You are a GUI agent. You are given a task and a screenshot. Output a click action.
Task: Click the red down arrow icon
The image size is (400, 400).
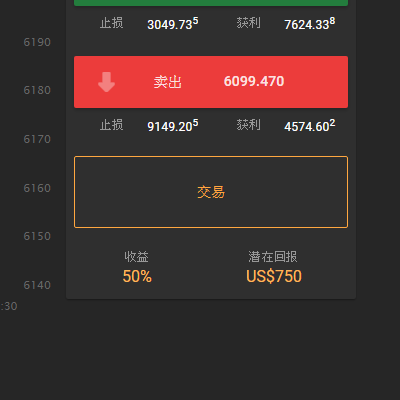[x=107, y=82]
